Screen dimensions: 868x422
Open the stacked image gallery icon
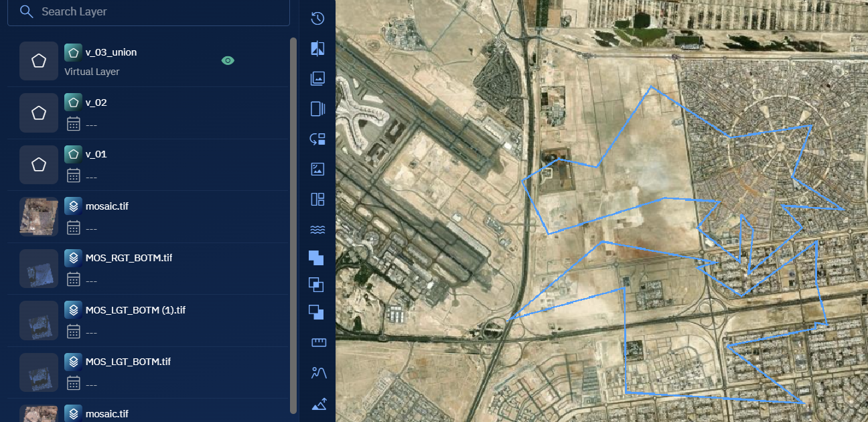pyautogui.click(x=318, y=78)
